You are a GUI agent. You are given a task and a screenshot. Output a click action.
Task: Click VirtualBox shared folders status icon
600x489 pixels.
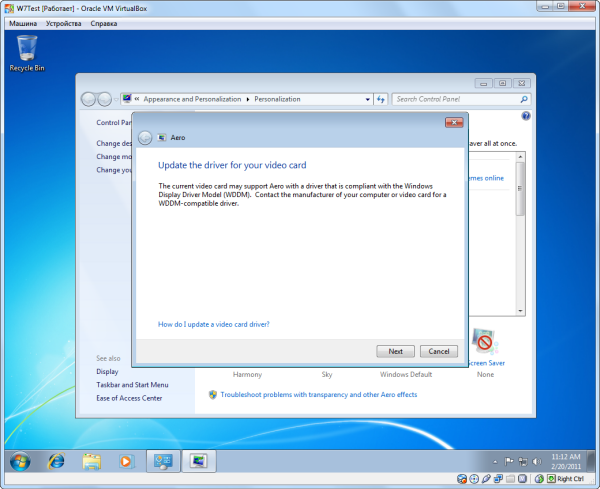510,479
